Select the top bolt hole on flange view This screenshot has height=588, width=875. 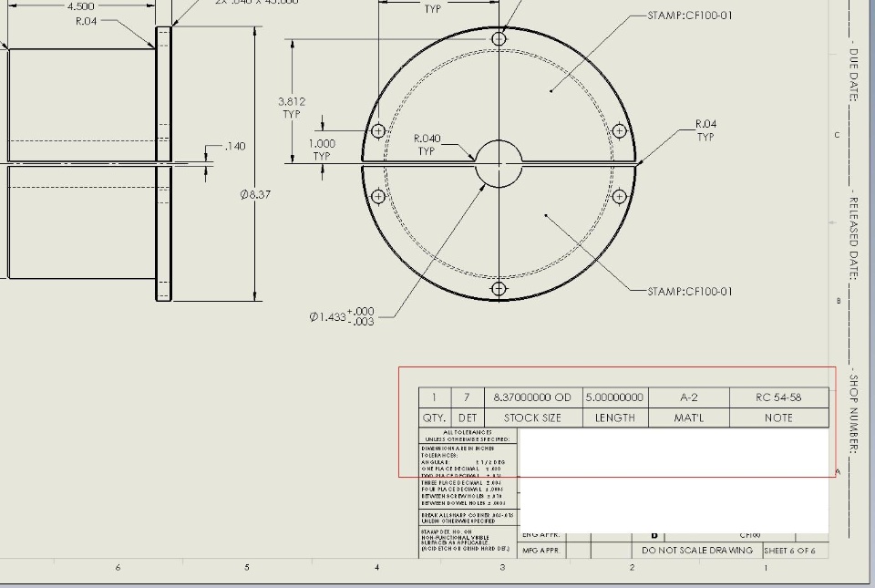click(x=499, y=38)
